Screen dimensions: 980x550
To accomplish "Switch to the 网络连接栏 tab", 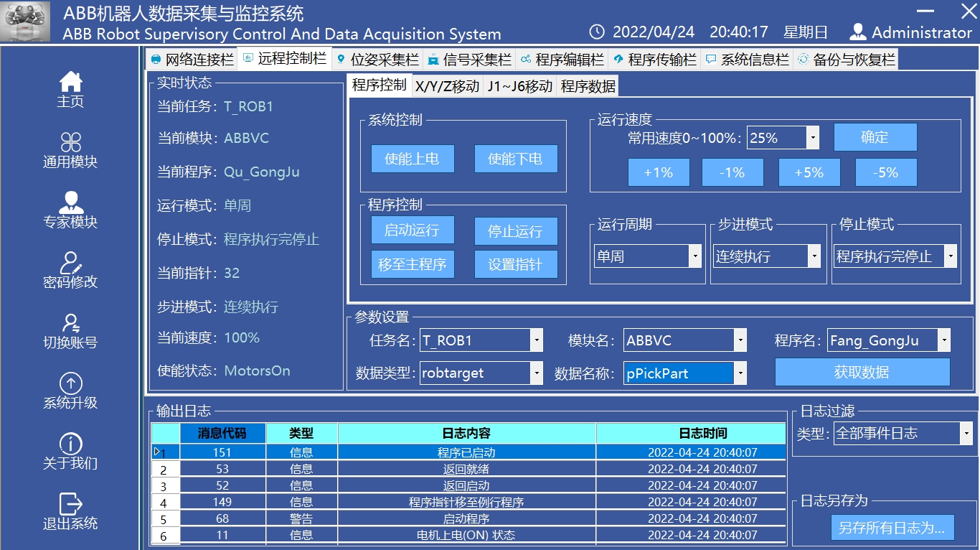I will point(192,60).
